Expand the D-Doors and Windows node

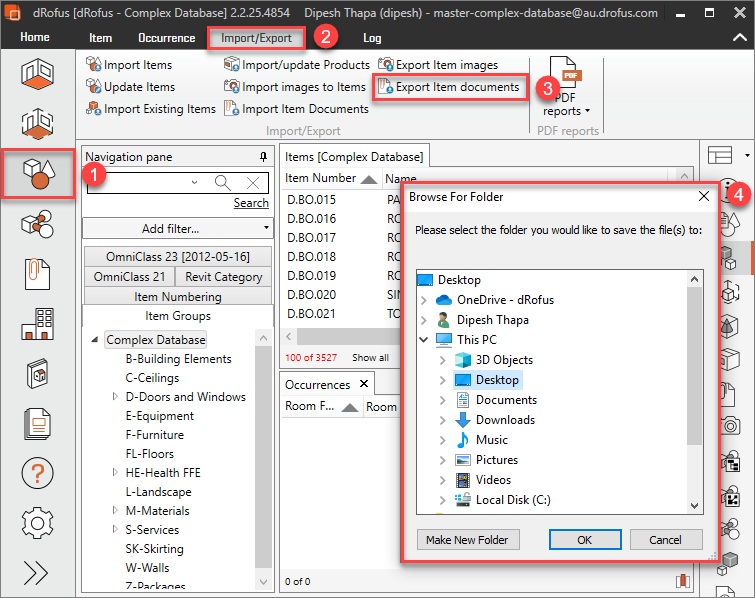tap(115, 396)
